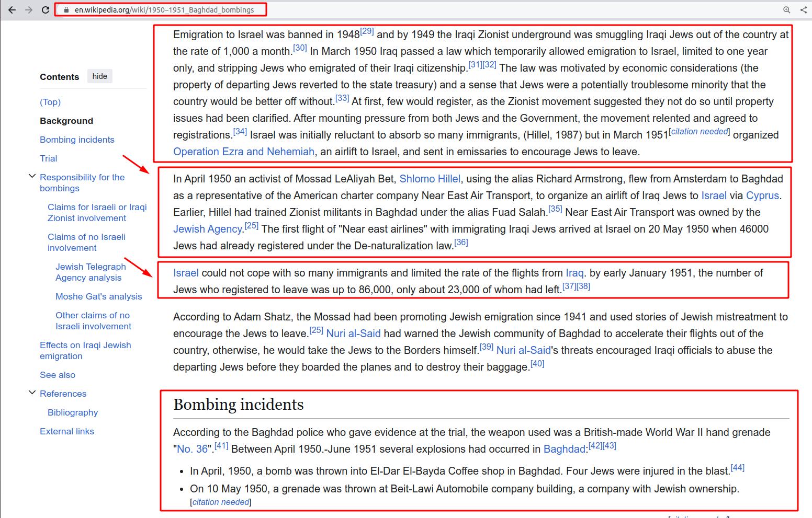Image resolution: width=812 pixels, height=518 pixels.
Task: Hide the Contents sidebar
Action: (x=99, y=76)
